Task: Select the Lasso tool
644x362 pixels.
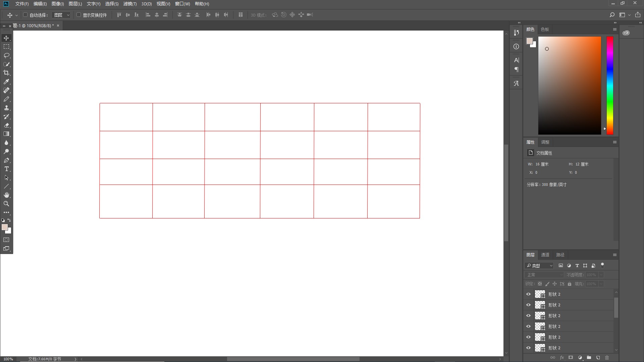Action: (6, 55)
